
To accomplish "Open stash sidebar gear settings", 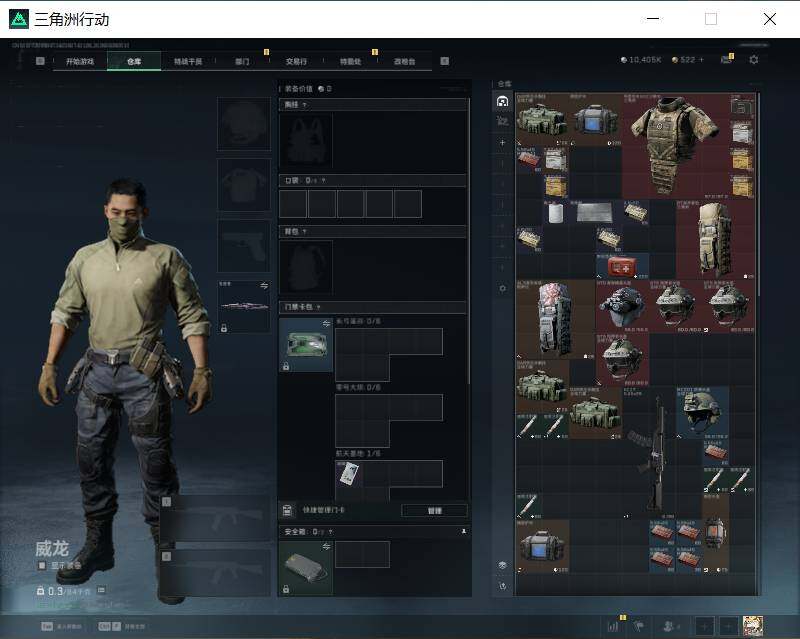I will click(503, 288).
